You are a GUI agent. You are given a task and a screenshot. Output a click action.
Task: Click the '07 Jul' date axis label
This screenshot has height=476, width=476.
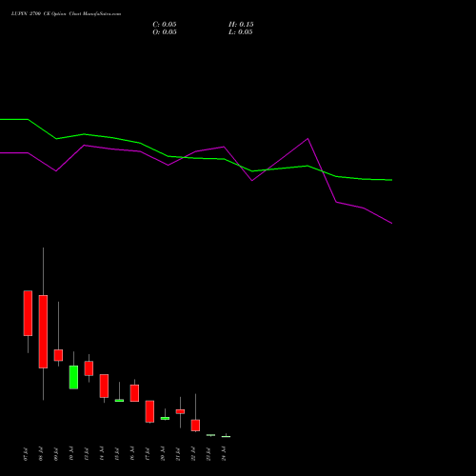[x=26, y=454]
